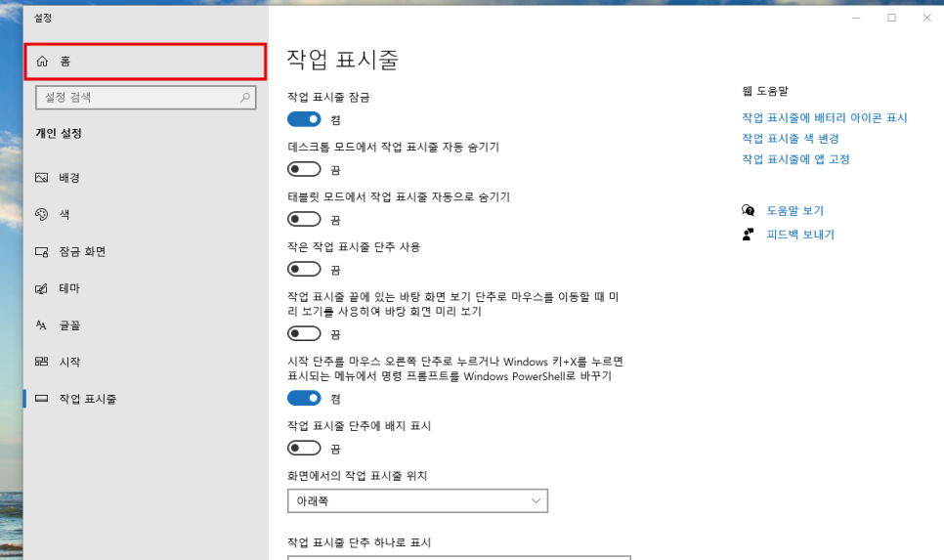Screen dimensions: 944x560
Task: Turn on 작은 작업 표시줄 단추 사용
Action: pos(304,269)
